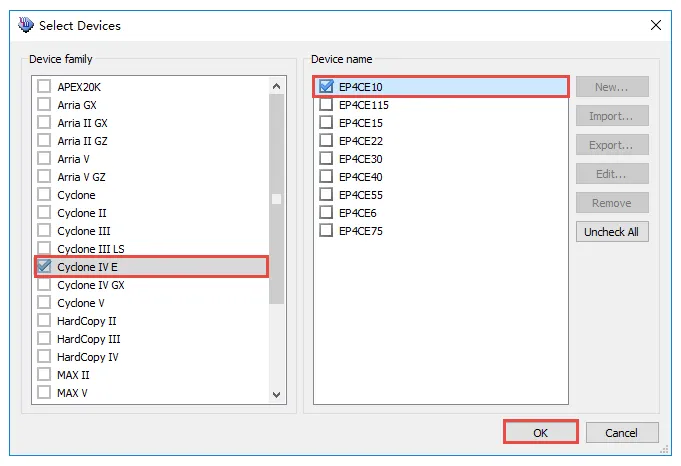Check the Cyclone III family checkbox
The height and width of the screenshot is (466, 681).
pyautogui.click(x=44, y=231)
